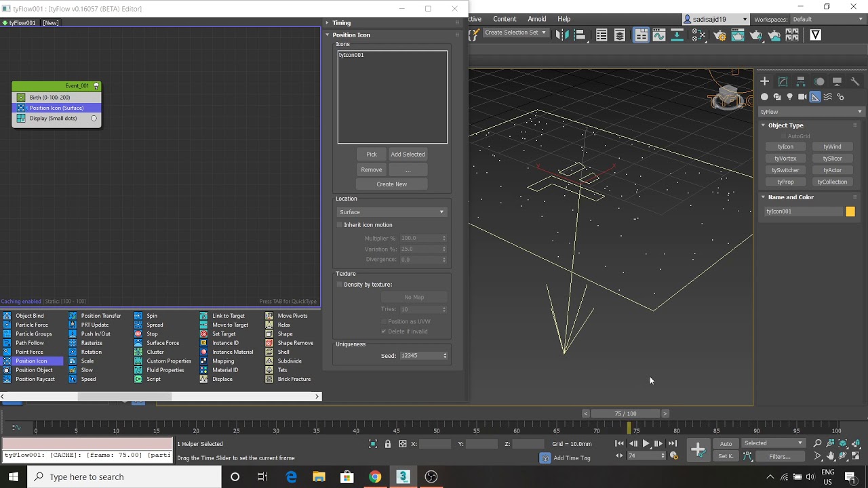
Task: Click the Zoom magnifier viewport icon
Action: pyautogui.click(x=818, y=443)
